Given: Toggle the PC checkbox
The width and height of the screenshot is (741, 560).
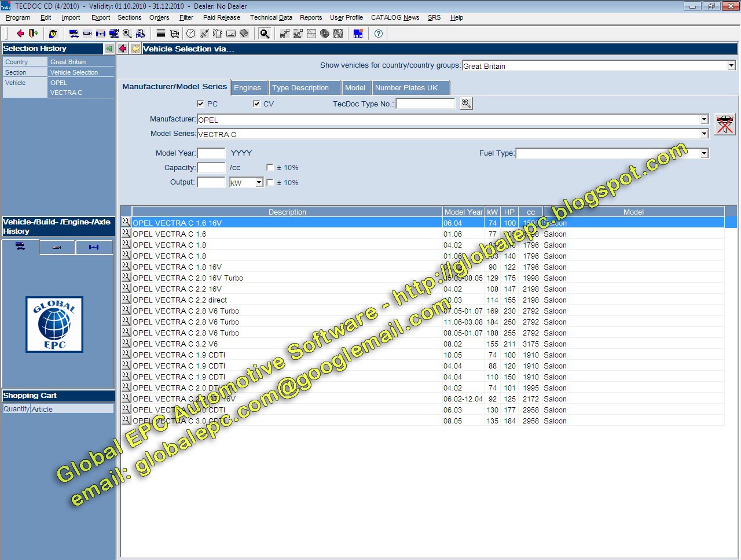Looking at the screenshot, I should (x=200, y=104).
